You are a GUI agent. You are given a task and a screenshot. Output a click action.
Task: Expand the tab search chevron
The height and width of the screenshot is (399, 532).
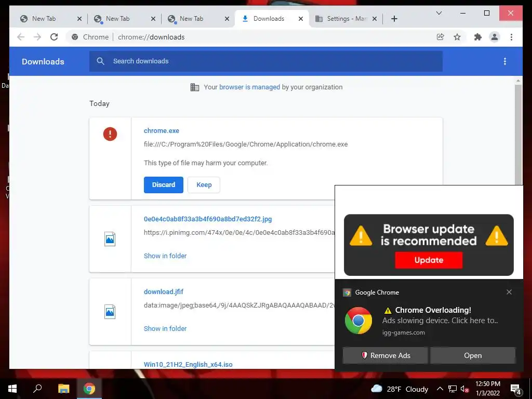[x=438, y=13]
